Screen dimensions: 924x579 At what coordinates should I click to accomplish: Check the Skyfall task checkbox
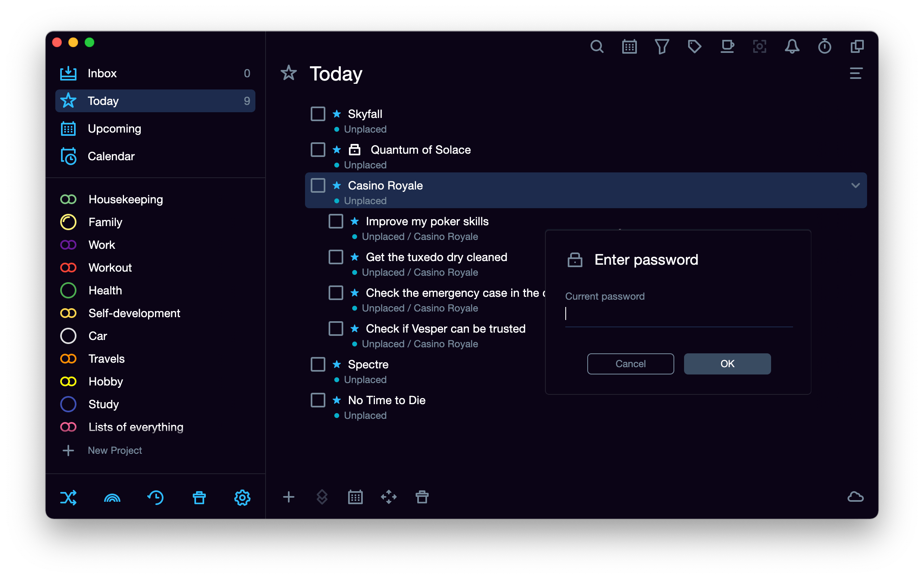click(318, 114)
